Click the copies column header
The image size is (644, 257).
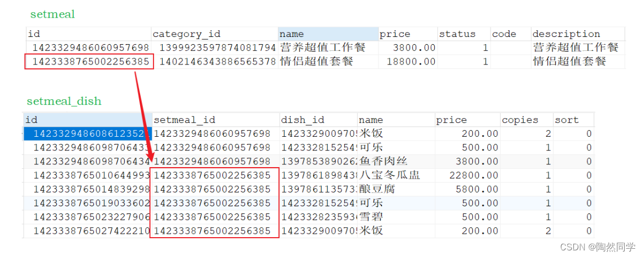[526, 120]
